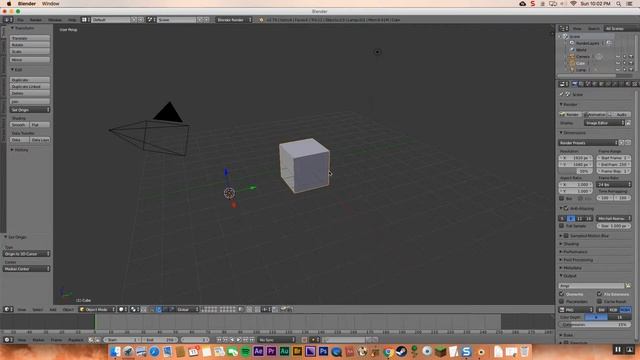Open the Median Center dropdown
Image resolution: width=640 pixels, height=360 pixels.
27,269
